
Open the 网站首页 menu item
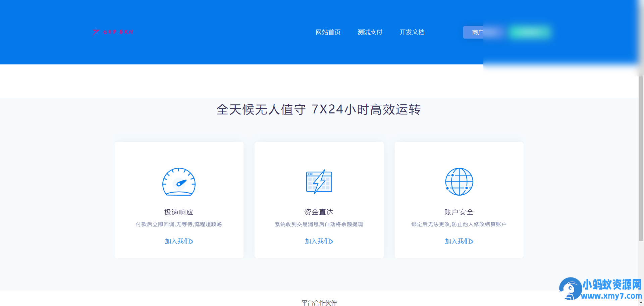click(x=328, y=32)
